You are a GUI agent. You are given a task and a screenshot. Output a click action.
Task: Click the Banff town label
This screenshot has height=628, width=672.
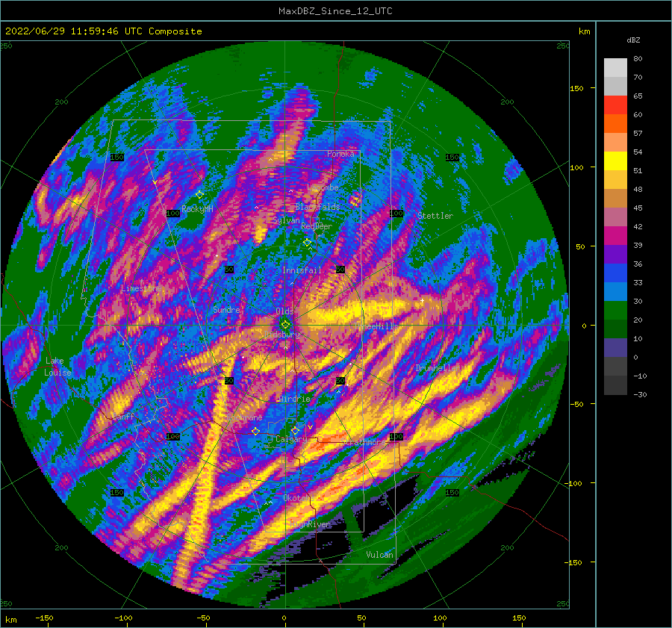(x=123, y=416)
